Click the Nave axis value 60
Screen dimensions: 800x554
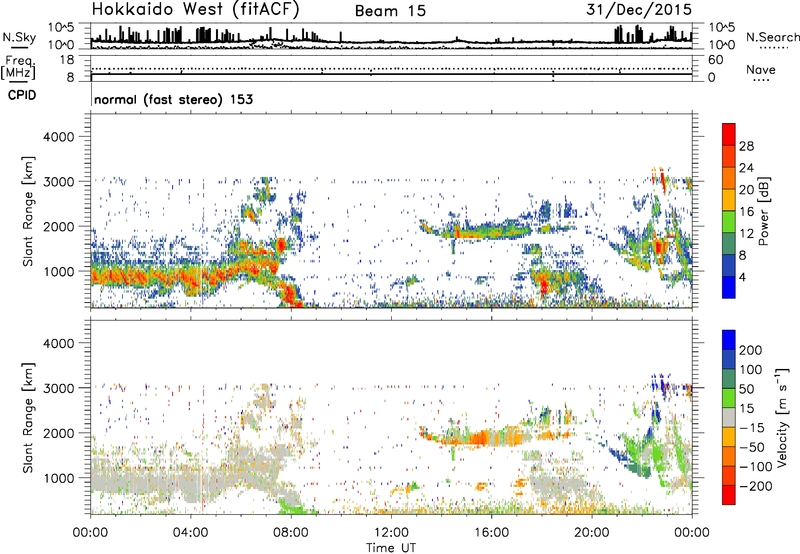point(715,60)
